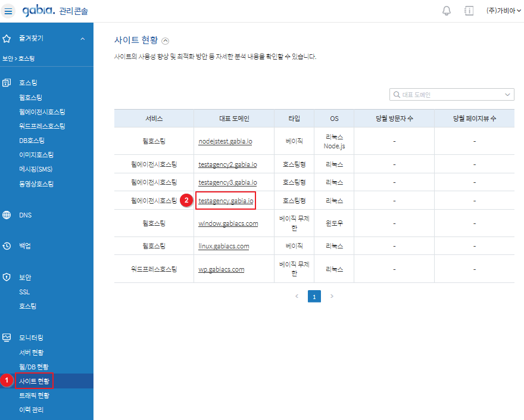This screenshot has width=524, height=420.
Task: Click the 타입 column header
Action: coord(294,119)
